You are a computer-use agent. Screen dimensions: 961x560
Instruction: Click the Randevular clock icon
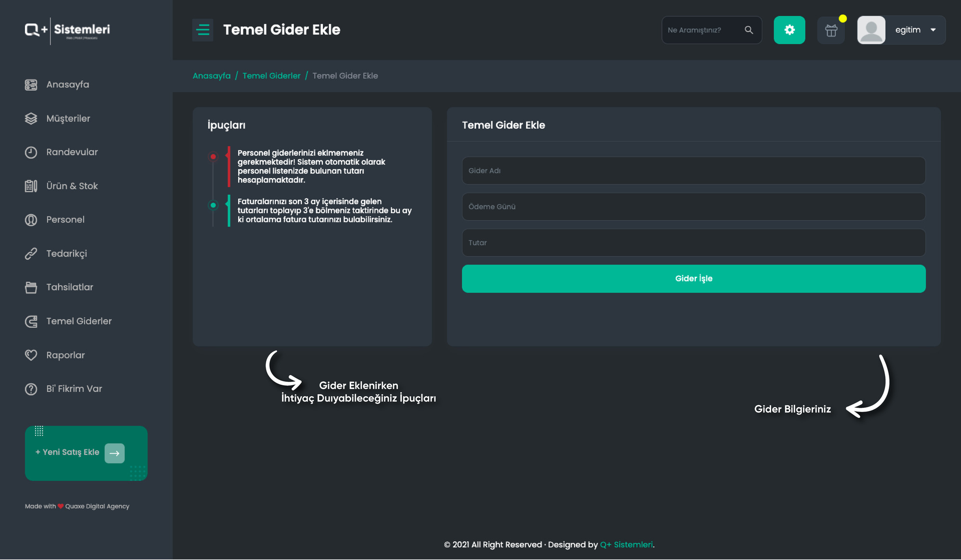pos(31,152)
